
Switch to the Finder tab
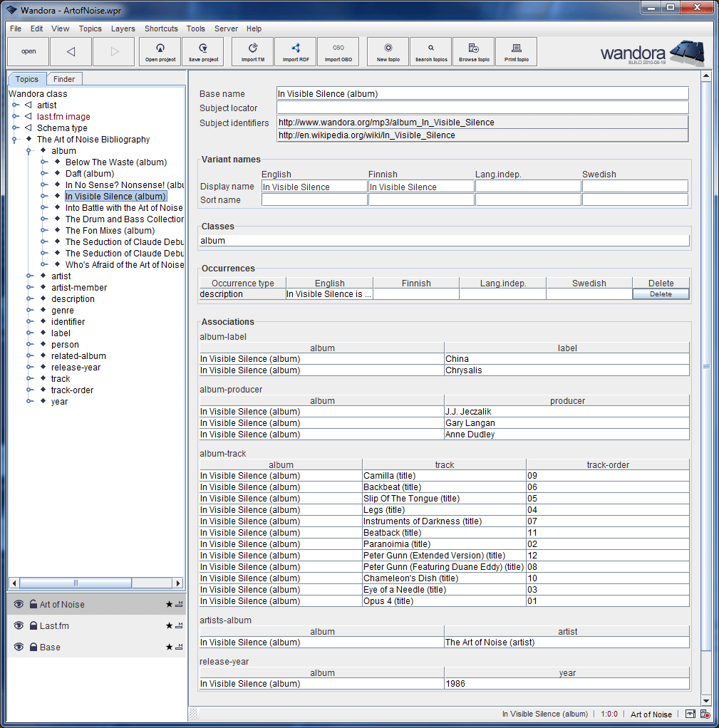(64, 78)
